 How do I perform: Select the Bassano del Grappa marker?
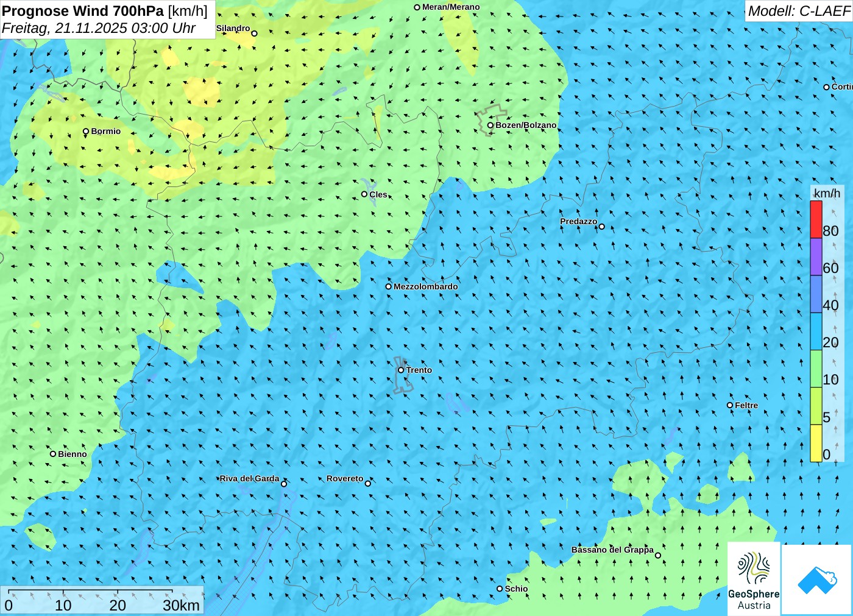[658, 555]
